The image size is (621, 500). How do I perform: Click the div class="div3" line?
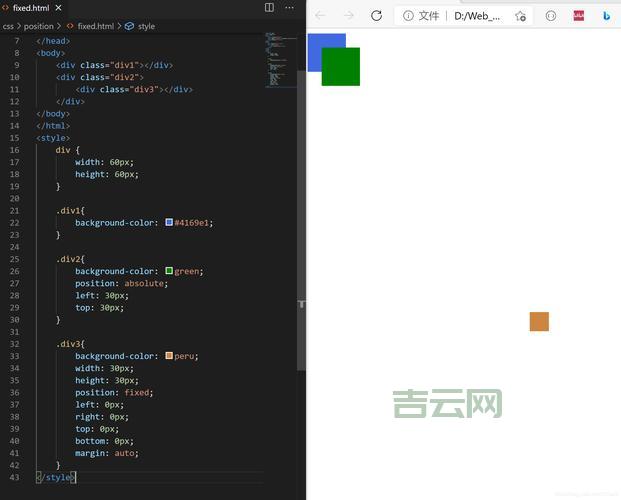coord(134,89)
